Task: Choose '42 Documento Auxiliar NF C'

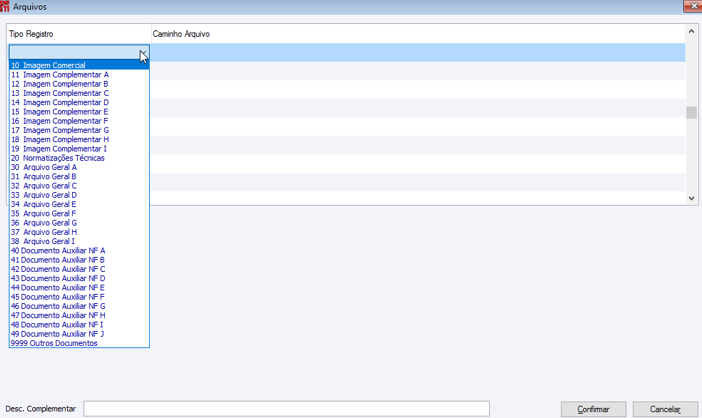Action: coord(79,269)
